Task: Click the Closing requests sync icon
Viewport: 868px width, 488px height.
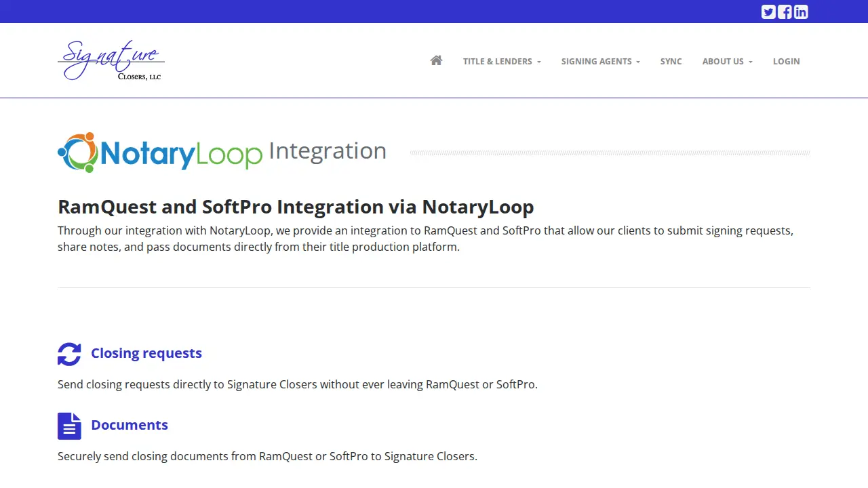Action: coord(69,354)
